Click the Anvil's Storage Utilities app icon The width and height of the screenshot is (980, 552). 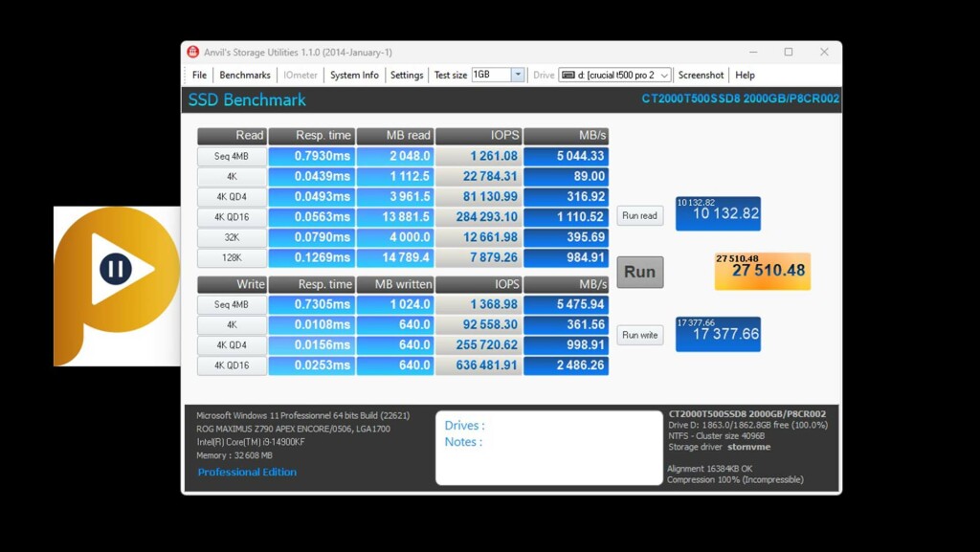click(193, 53)
